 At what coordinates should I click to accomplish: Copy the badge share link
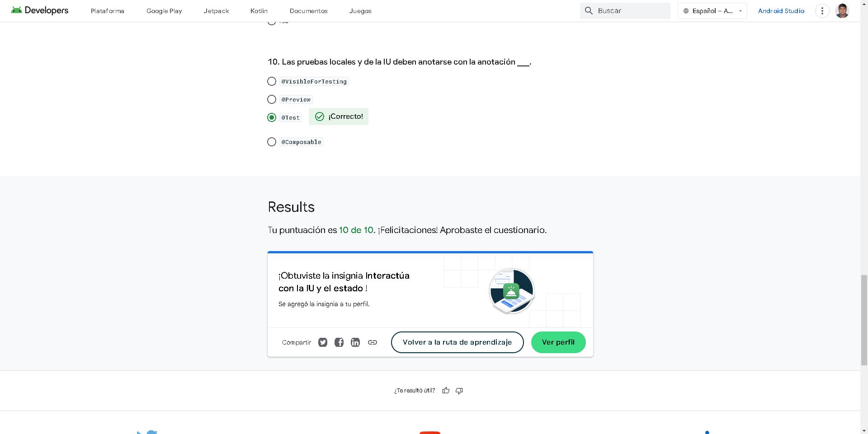tap(372, 342)
